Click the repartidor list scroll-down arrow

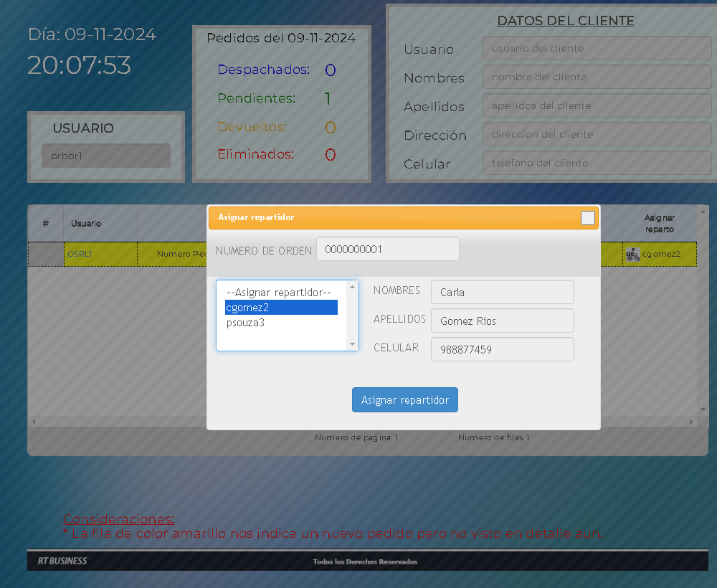click(352, 344)
